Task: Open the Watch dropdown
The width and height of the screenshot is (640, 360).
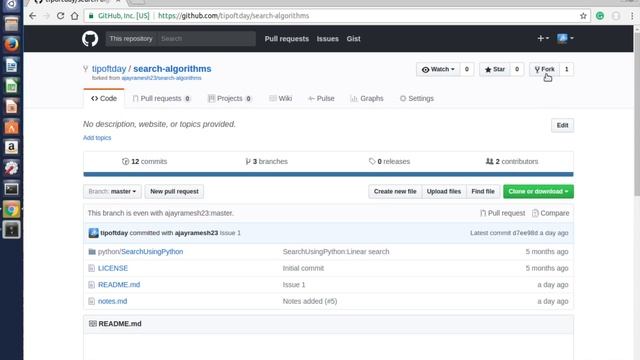Action: pos(438,69)
